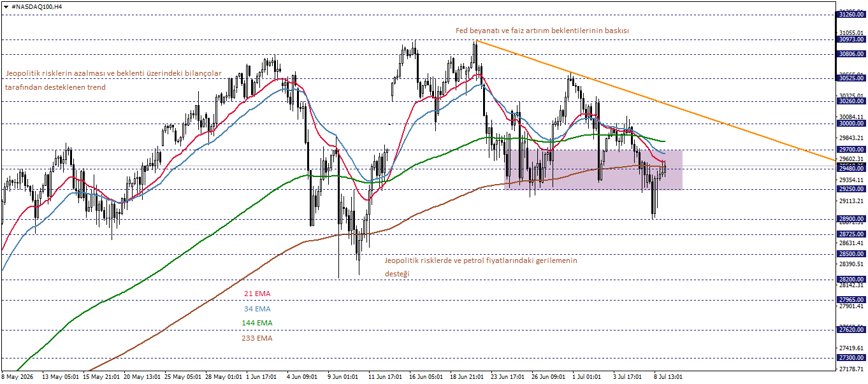Click the 29113.21 price scale value
Screen dimensions: 868x384
(851, 201)
